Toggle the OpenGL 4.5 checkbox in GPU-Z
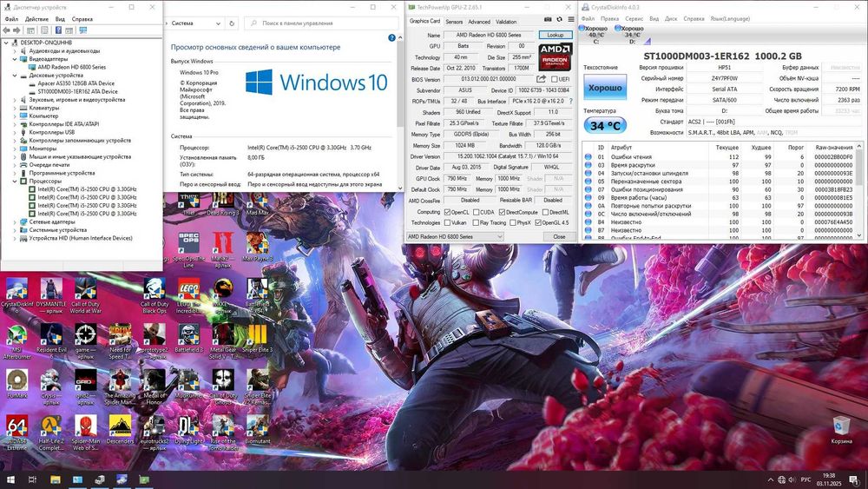 538,222
